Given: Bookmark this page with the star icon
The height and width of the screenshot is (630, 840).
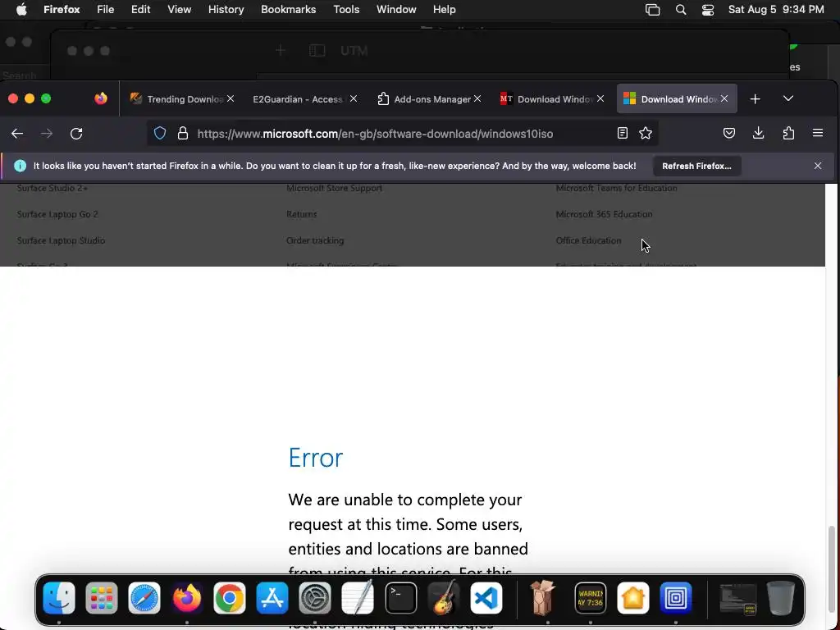Looking at the screenshot, I should click(646, 134).
